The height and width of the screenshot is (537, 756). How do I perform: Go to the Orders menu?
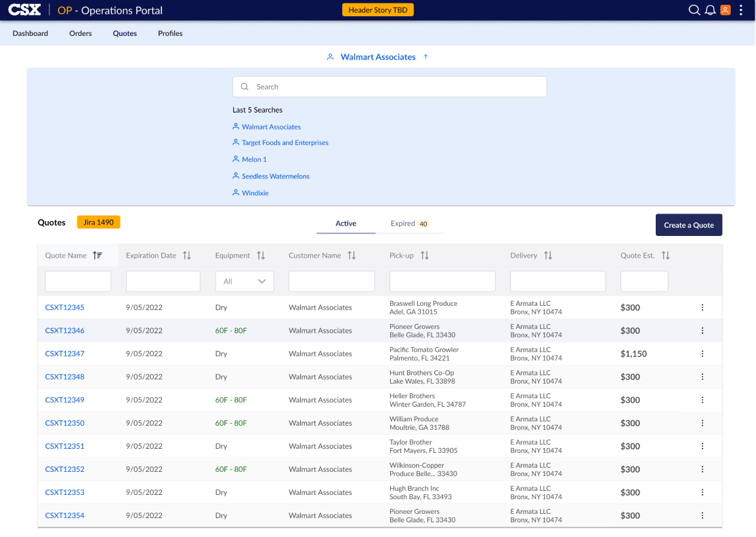[x=81, y=33]
